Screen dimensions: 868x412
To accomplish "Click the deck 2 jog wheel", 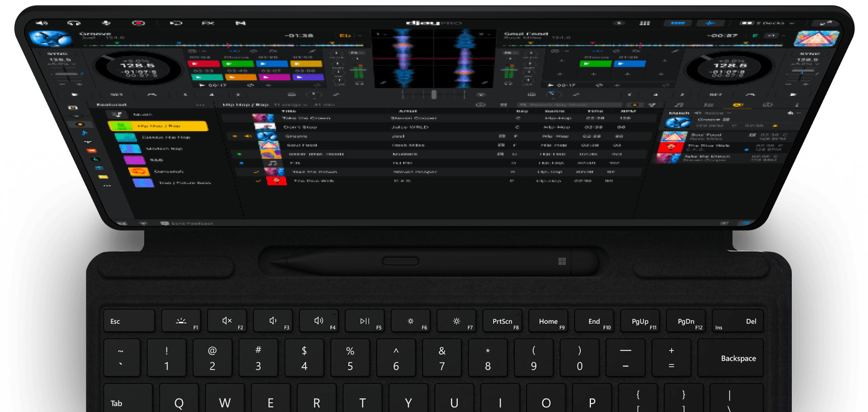I will click(728, 69).
